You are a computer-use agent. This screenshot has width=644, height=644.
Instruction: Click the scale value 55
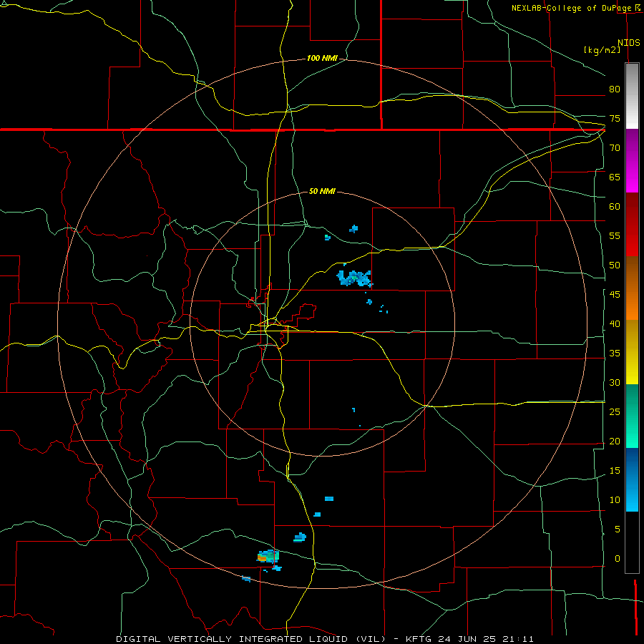[x=615, y=235]
